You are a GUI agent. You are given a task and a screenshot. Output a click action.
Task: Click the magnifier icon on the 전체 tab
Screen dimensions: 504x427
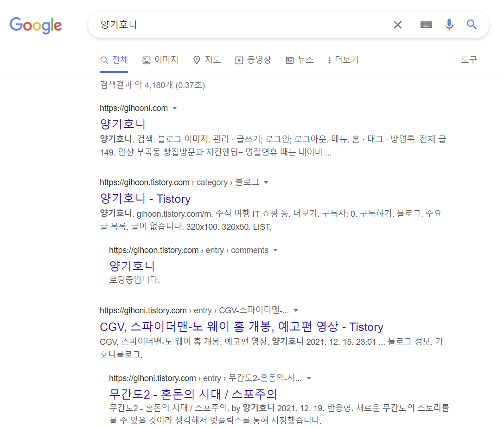coord(104,60)
